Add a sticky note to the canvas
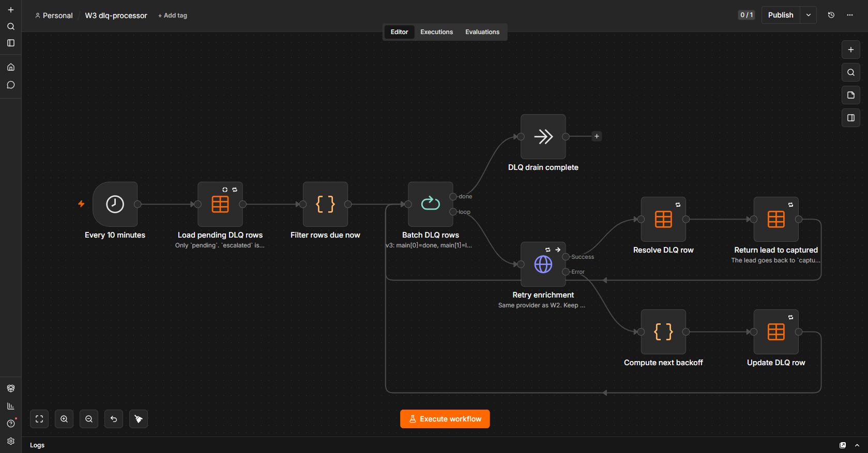 pyautogui.click(x=851, y=95)
